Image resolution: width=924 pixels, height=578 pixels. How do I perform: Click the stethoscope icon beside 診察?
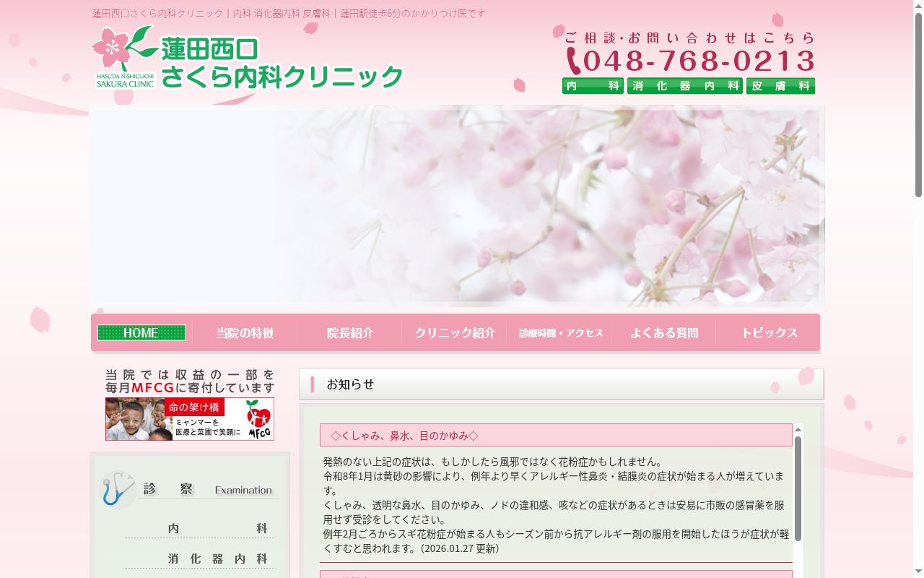tap(117, 489)
